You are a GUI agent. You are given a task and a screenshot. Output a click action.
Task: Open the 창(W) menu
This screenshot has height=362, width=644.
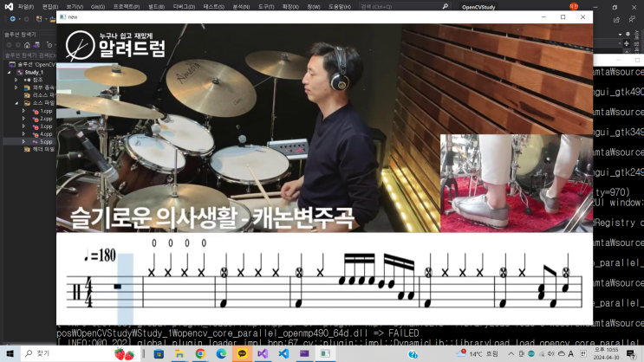coord(314,7)
